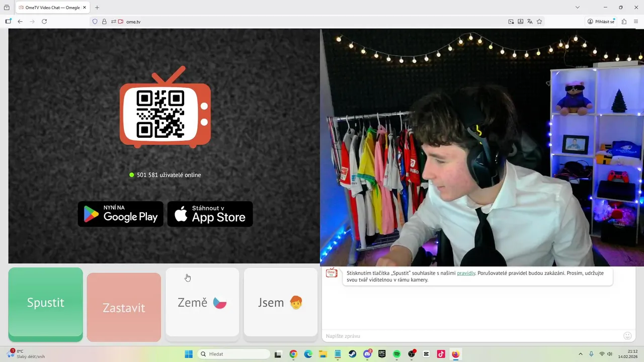Image resolution: width=644 pixels, height=362 pixels.
Task: Open TikTok from the taskbar
Action: [441, 354]
